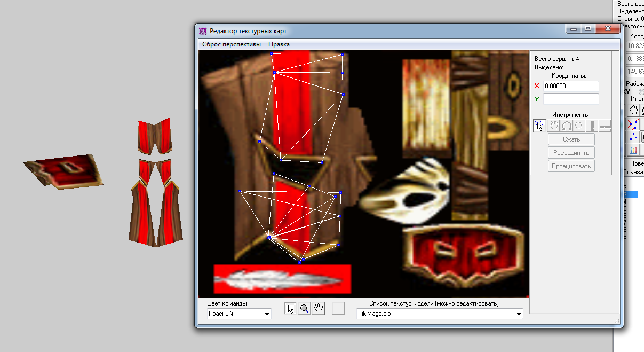Open the Сброс перспективы menu
Viewport: 644px width, 352px height.
[x=232, y=44]
